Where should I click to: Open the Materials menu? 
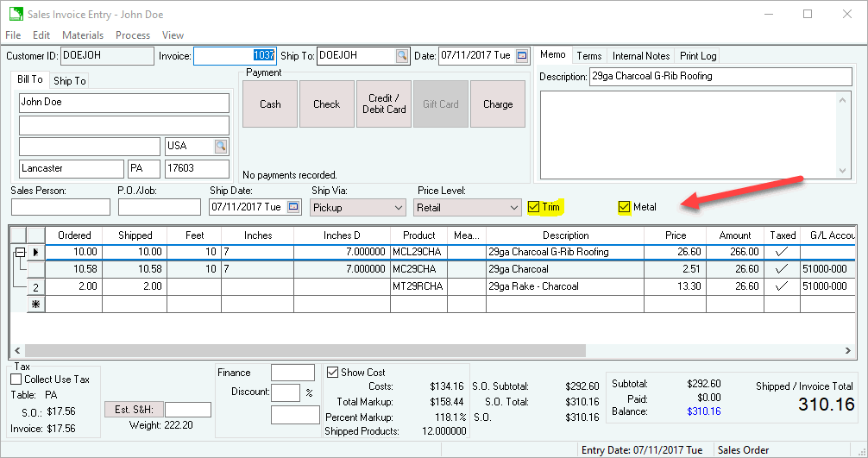83,35
